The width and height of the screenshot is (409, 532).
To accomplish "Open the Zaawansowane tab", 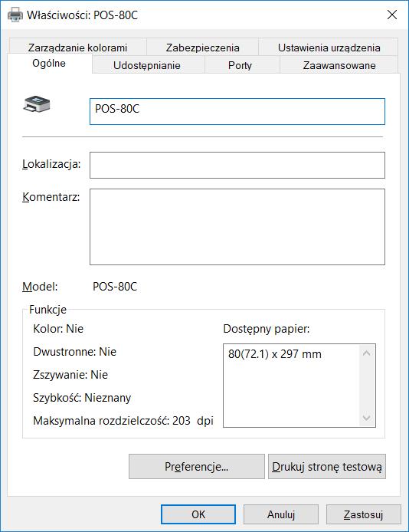I will pyautogui.click(x=339, y=65).
